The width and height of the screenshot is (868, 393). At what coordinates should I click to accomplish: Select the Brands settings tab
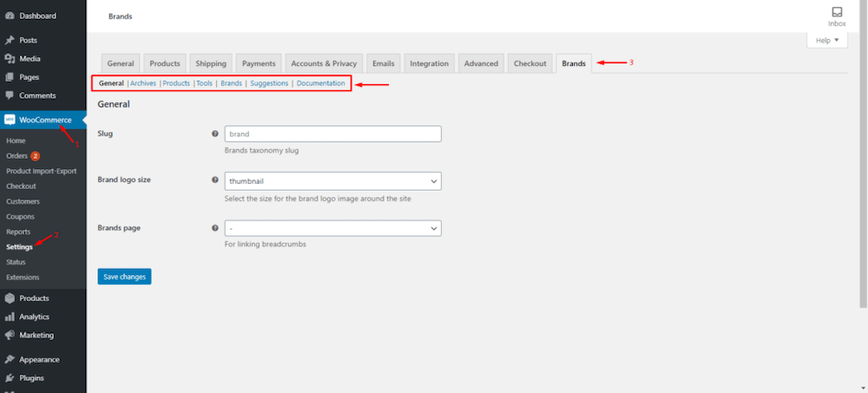tap(574, 63)
